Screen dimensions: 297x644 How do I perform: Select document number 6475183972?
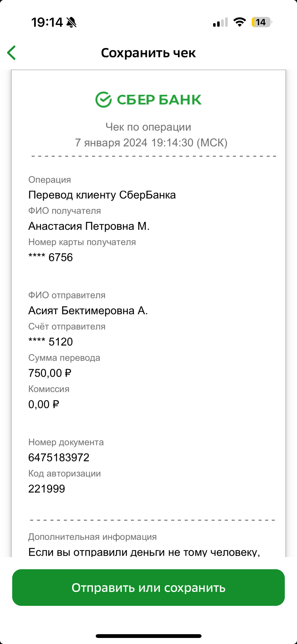(x=59, y=457)
